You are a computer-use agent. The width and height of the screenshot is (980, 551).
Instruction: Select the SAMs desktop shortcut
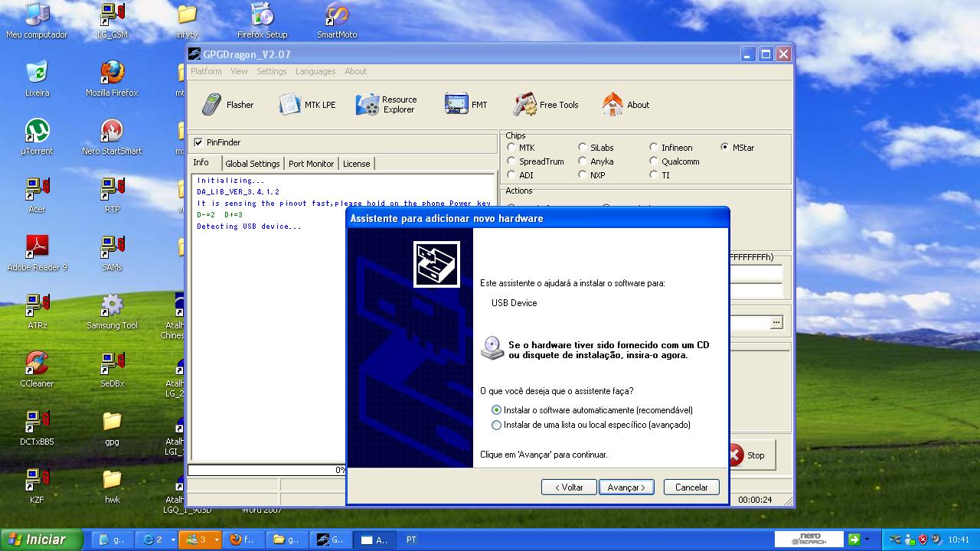click(x=112, y=253)
